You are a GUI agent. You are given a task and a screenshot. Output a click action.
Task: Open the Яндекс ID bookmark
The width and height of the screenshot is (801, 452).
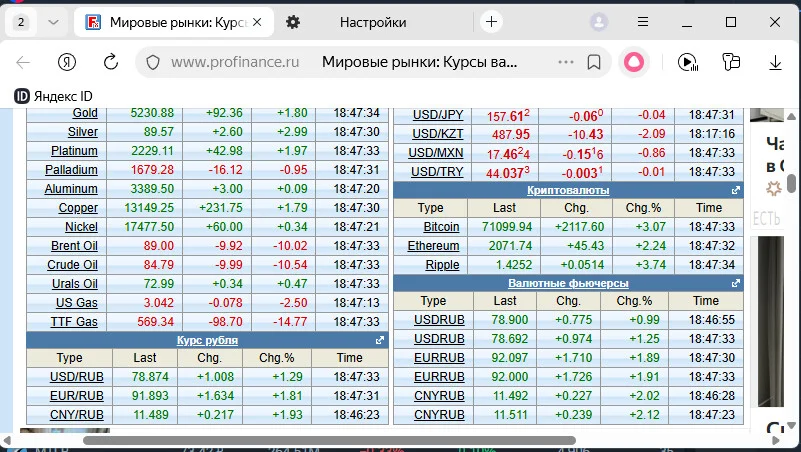(x=54, y=96)
